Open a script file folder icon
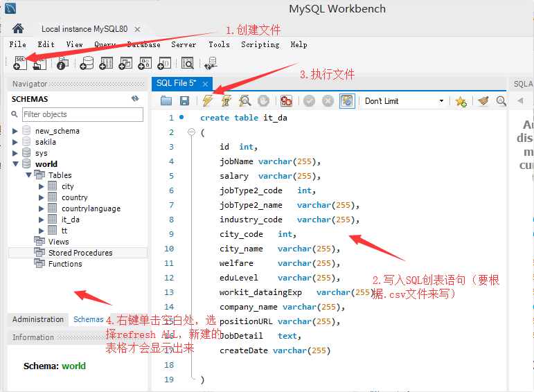 166,101
